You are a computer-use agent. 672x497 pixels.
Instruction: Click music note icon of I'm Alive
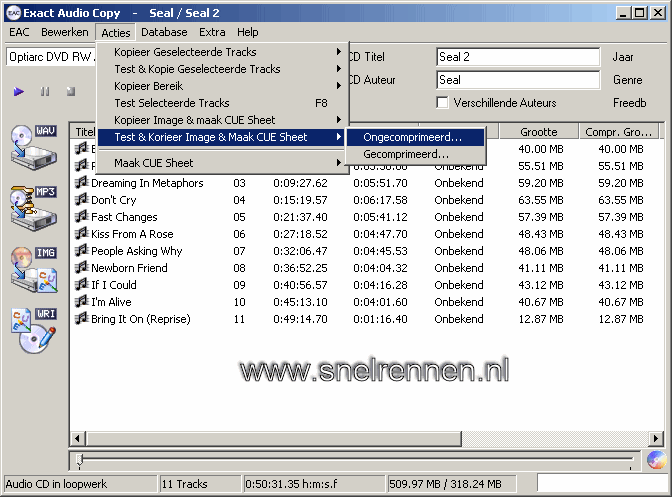tap(81, 302)
